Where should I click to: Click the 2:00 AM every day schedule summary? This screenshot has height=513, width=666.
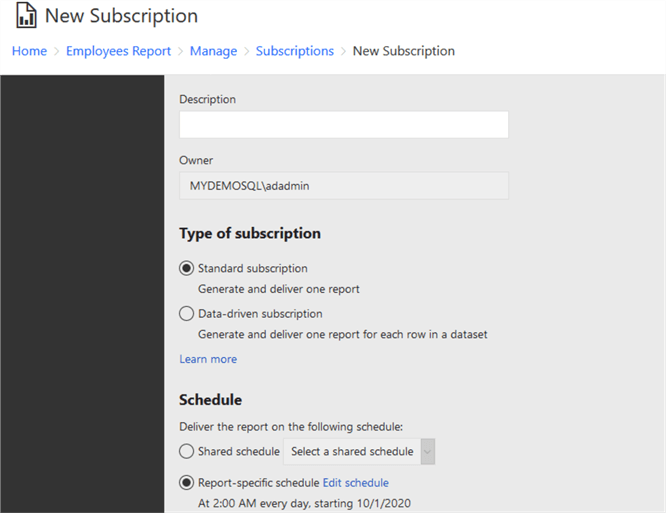tap(304, 503)
